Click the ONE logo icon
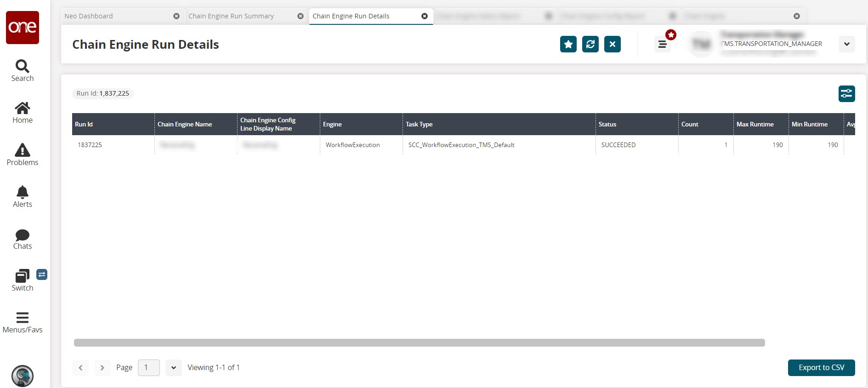This screenshot has height=388, width=868. [x=23, y=28]
